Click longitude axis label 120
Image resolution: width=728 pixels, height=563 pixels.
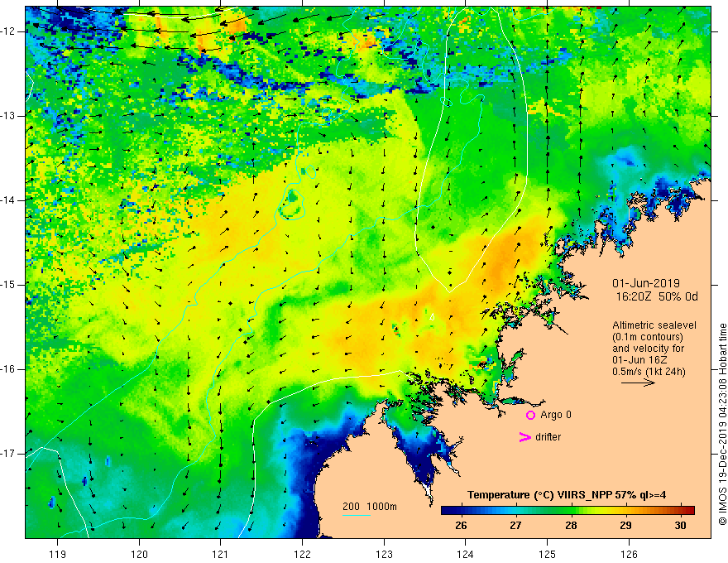[139, 554]
